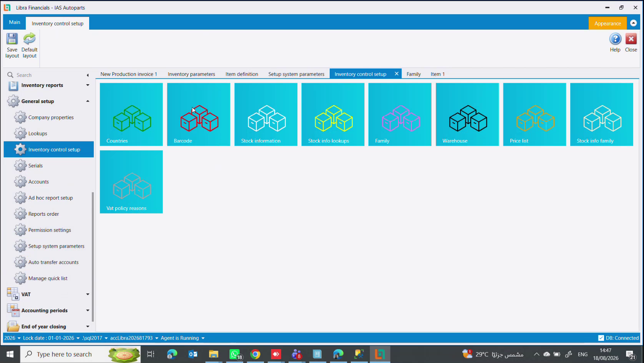Open the Help icon
This screenshot has width=644, height=363.
click(x=615, y=39)
